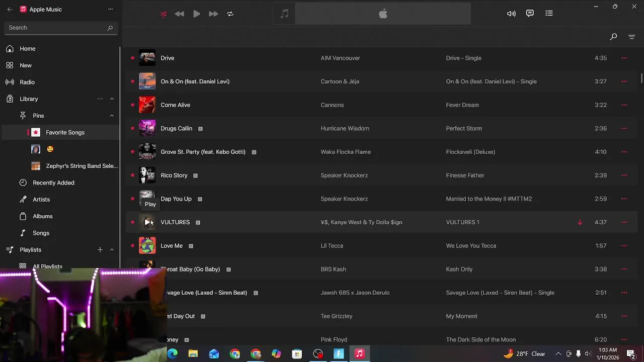644x362 pixels.
Task: Open more options for Come Alive
Action: (624, 105)
